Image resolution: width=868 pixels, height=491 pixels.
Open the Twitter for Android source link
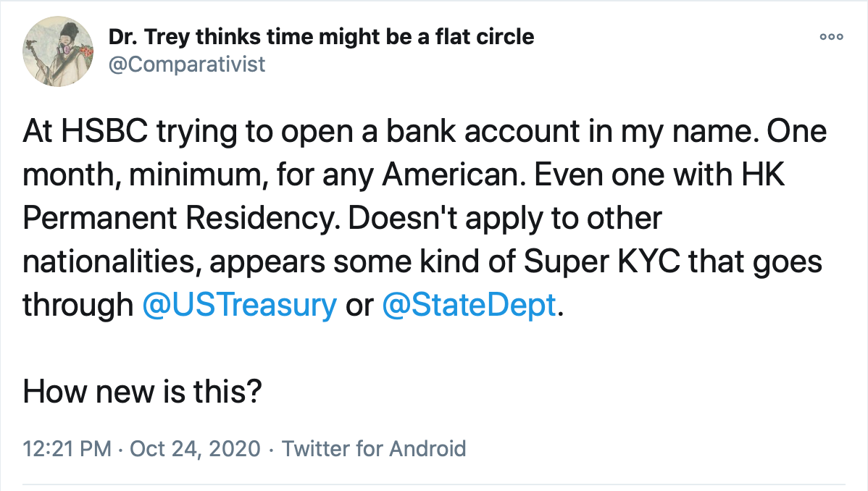pos(374,448)
